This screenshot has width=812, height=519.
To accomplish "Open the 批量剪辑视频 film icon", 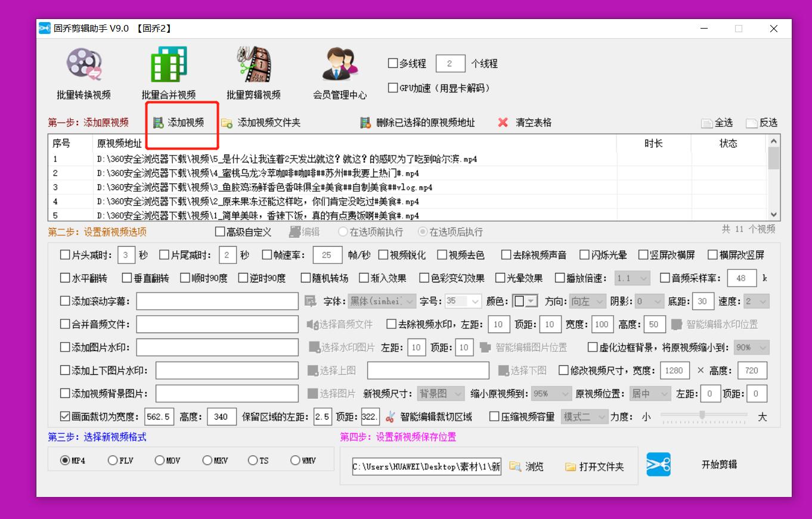I will click(253, 65).
